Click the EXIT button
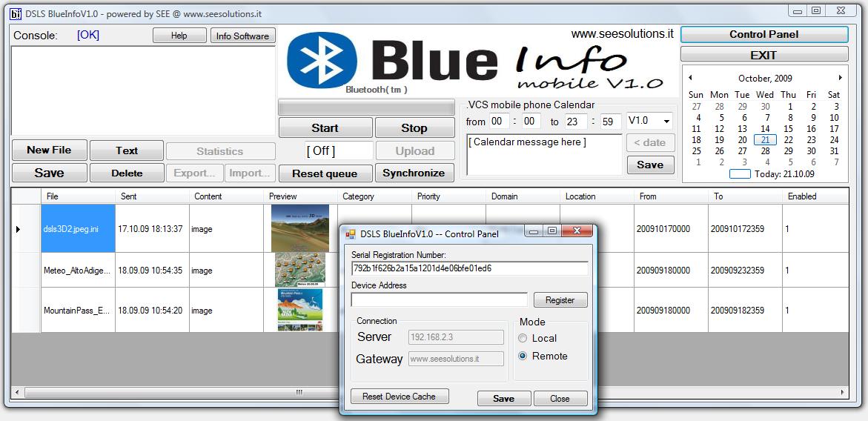The height and width of the screenshot is (421, 868). click(764, 55)
